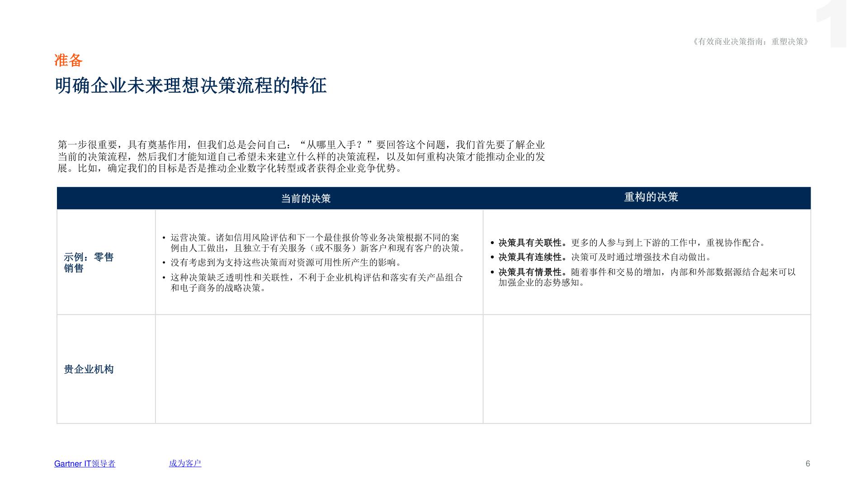
Task: Click the header text 《有效商业决策指南：重塑决策》
Action: pos(750,42)
